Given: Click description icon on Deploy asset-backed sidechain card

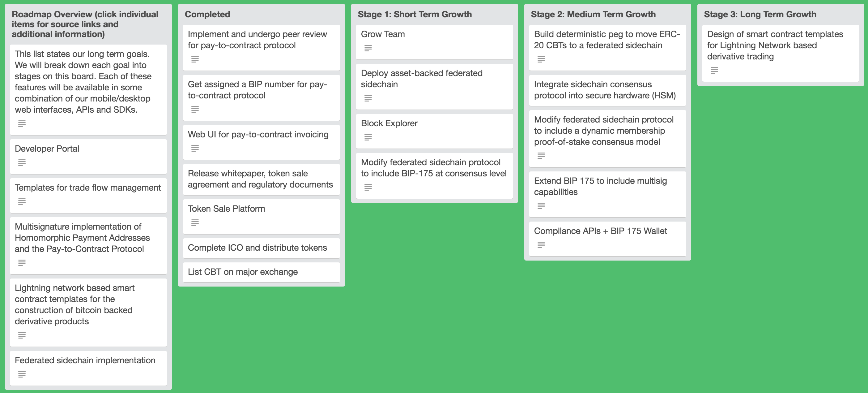Looking at the screenshot, I should [368, 98].
